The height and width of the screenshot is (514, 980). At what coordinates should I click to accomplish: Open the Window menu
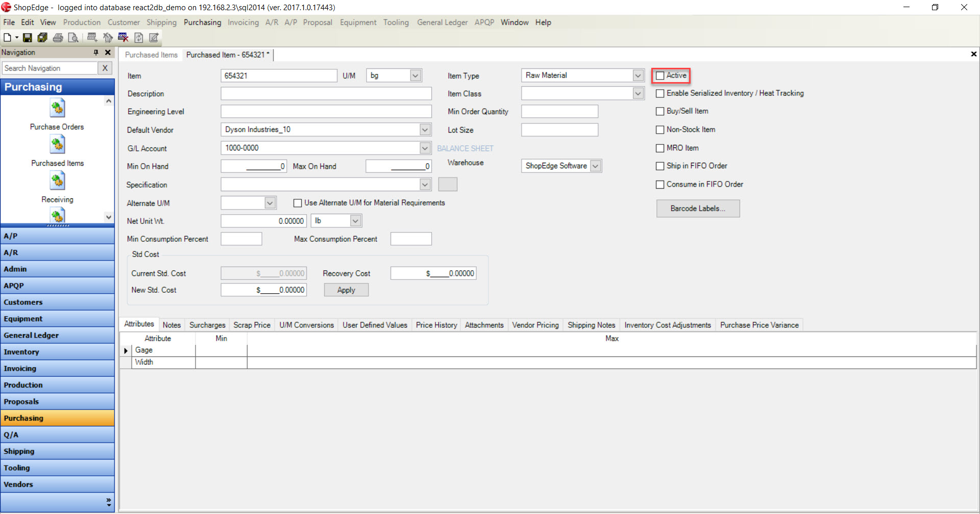tap(514, 22)
